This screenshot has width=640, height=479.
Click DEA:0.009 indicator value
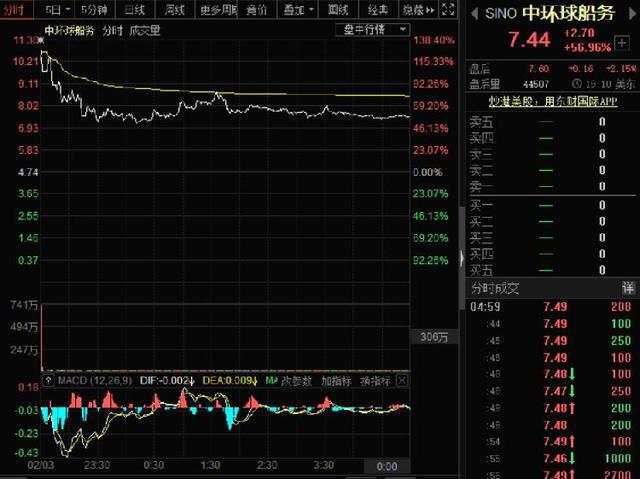230,381
